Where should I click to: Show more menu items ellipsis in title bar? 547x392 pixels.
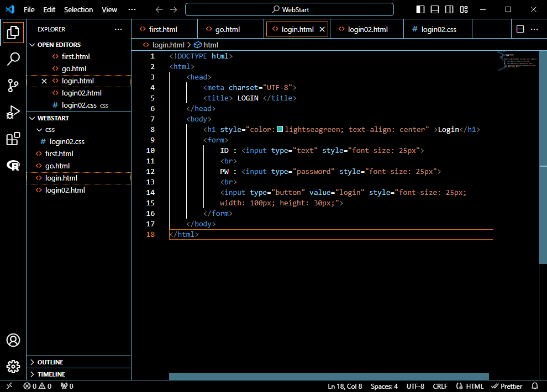(132, 10)
